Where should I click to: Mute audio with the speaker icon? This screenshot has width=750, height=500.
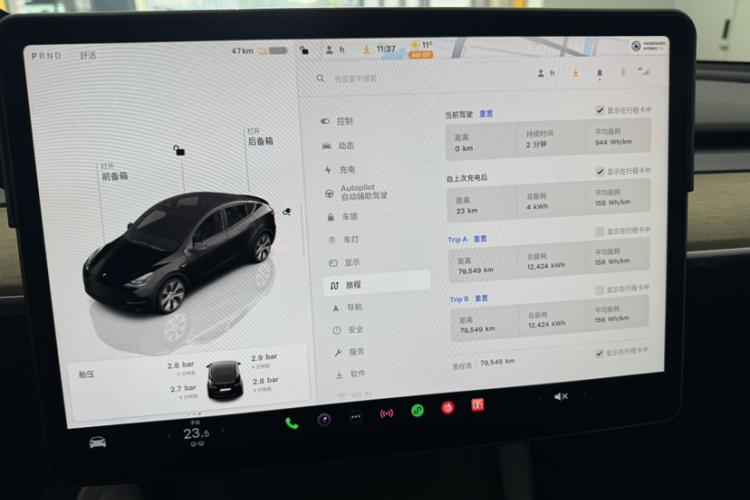point(561,396)
